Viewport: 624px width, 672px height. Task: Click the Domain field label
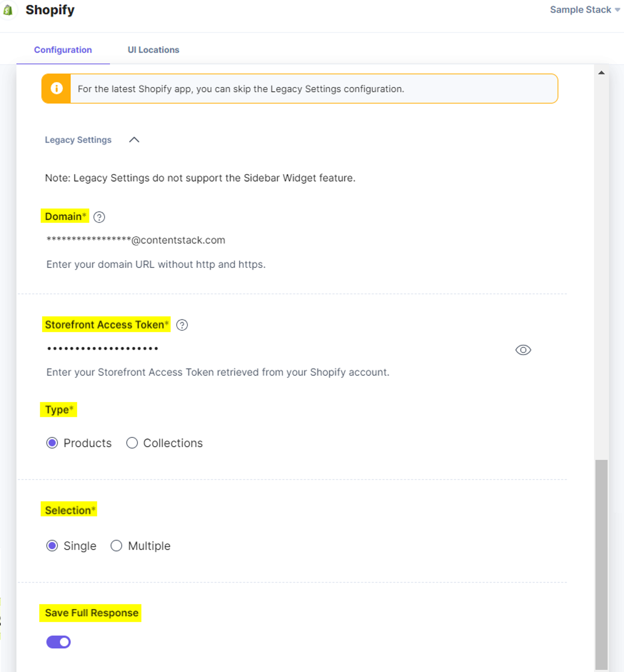pyautogui.click(x=65, y=216)
